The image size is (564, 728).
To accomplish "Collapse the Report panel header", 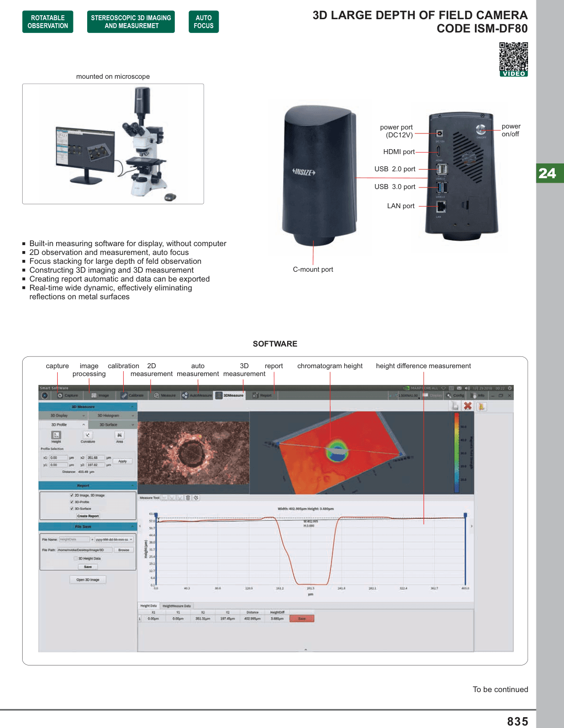I will click(88, 485).
